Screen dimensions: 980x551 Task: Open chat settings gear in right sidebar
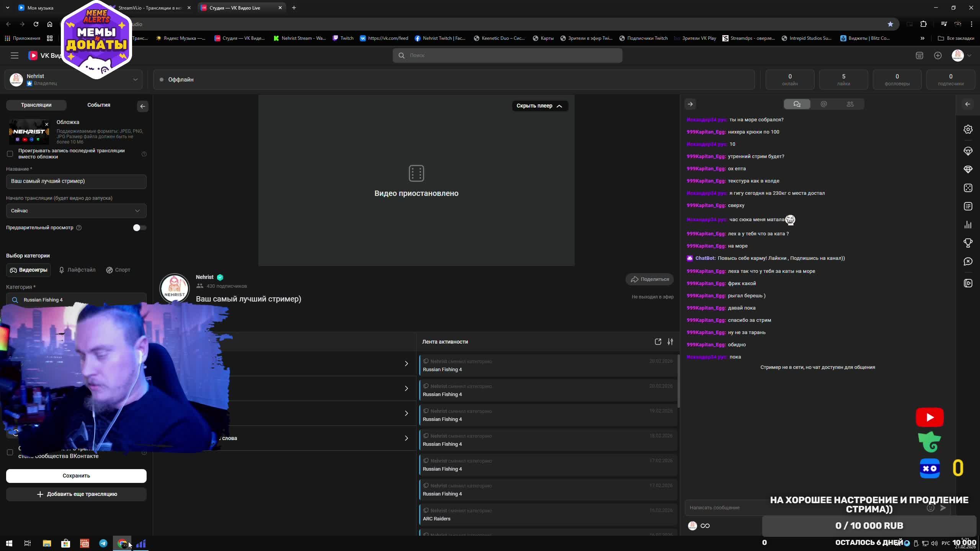point(968,129)
